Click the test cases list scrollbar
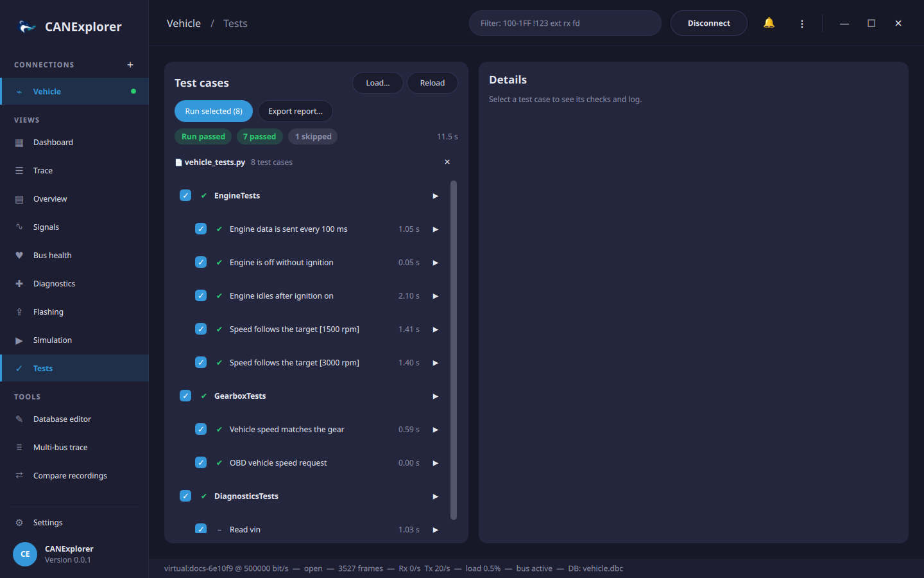This screenshot has height=578, width=924. tap(454, 350)
